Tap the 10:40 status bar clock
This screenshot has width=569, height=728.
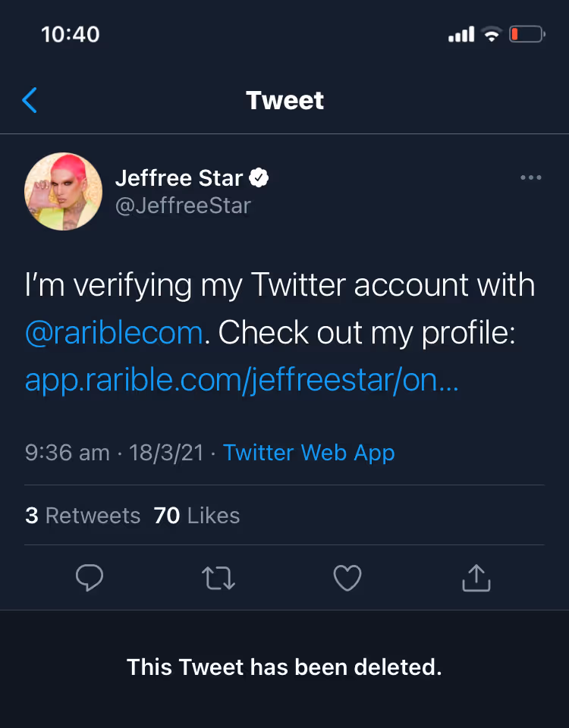coord(70,34)
